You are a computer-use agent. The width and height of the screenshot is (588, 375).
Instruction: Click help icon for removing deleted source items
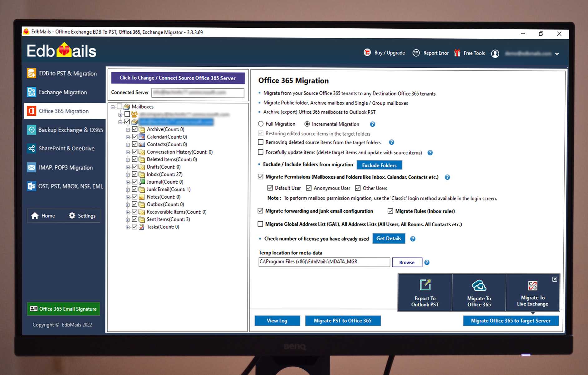click(x=391, y=142)
